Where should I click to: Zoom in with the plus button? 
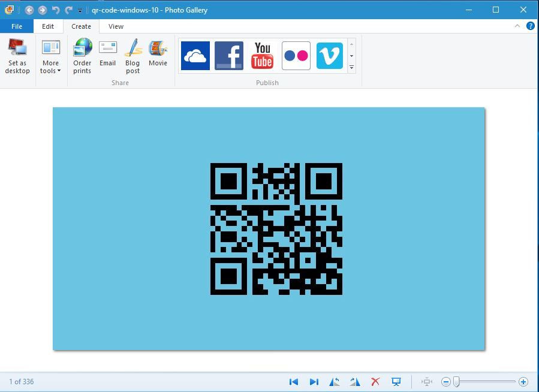pyautogui.click(x=523, y=382)
